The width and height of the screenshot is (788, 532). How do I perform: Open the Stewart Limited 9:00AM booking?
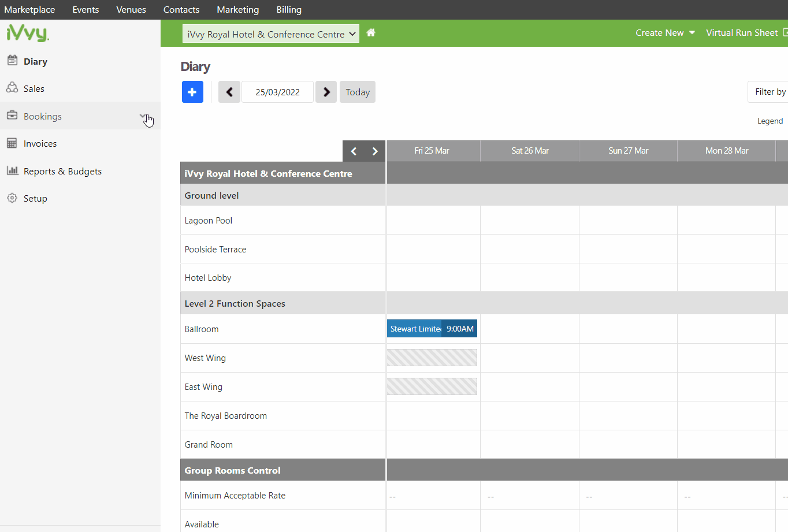point(432,329)
